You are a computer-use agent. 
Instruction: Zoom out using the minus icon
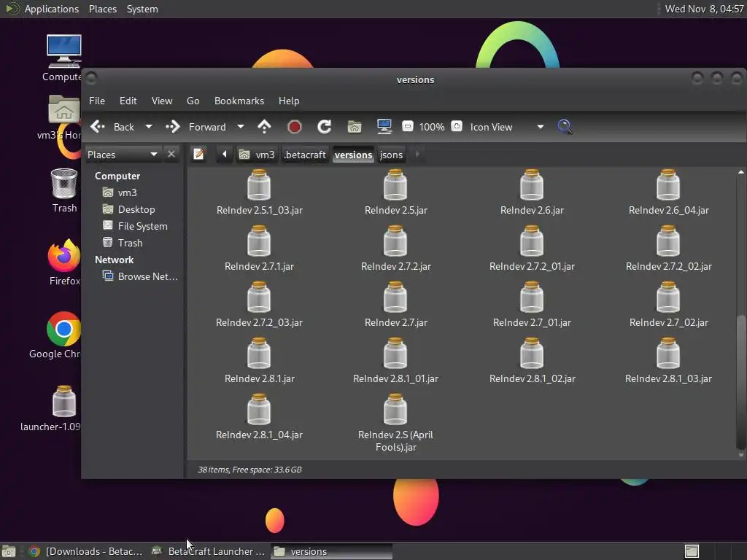coord(408,127)
